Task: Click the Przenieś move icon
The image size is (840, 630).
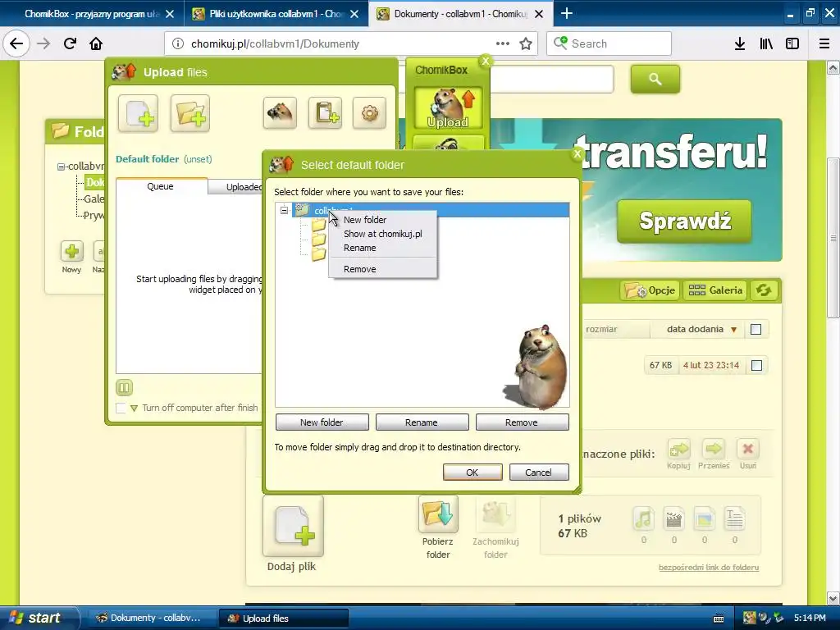Action: (714, 449)
